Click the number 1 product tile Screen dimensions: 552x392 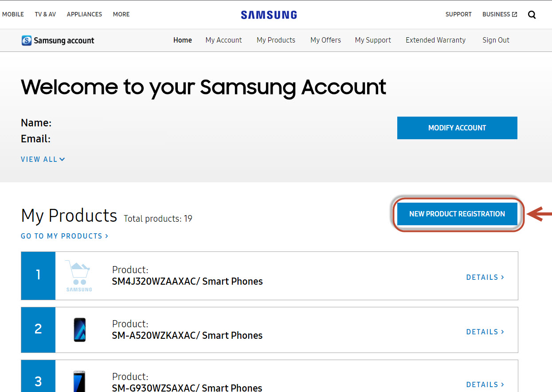tap(38, 276)
